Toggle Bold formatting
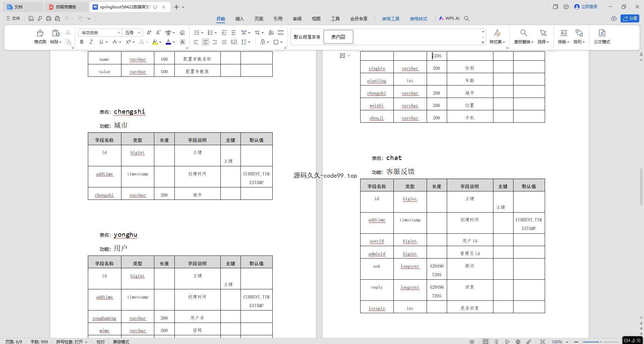The image size is (644, 344). click(x=82, y=42)
